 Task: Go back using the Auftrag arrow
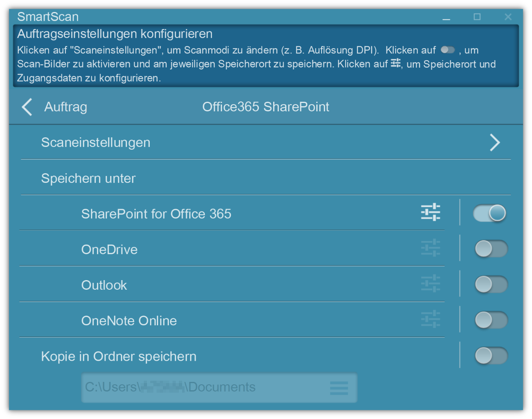pos(27,107)
